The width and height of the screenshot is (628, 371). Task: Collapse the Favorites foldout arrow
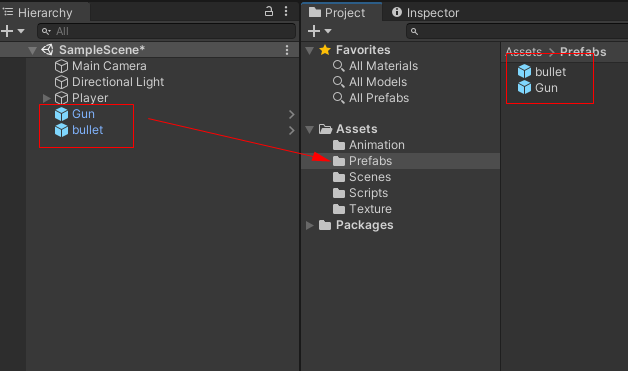(310, 50)
